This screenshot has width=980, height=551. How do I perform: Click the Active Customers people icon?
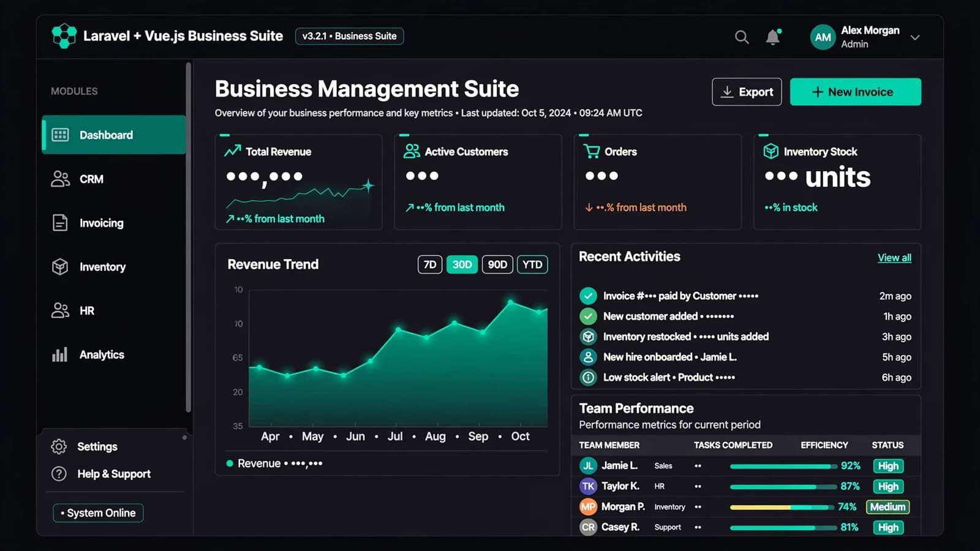point(412,151)
